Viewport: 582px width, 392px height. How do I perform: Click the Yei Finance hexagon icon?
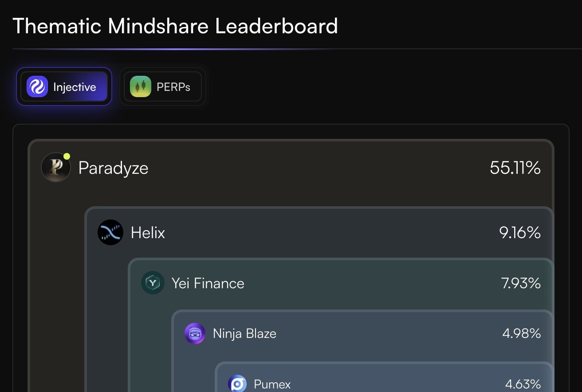(x=153, y=283)
